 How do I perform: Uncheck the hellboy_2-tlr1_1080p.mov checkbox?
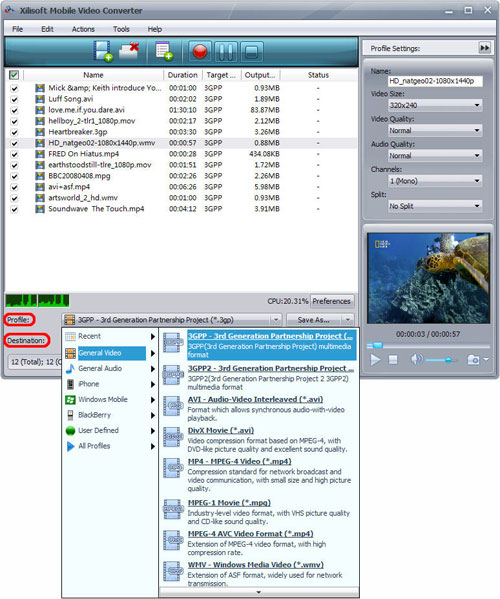coord(15,121)
